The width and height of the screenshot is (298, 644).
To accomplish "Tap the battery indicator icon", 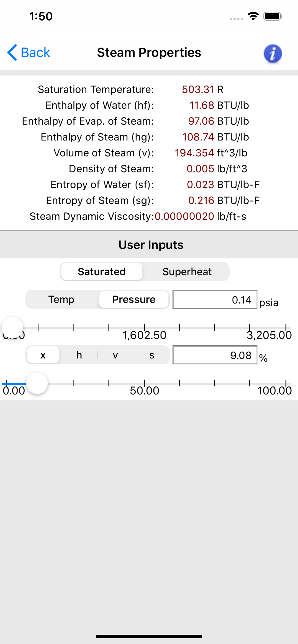I will tap(273, 16).
